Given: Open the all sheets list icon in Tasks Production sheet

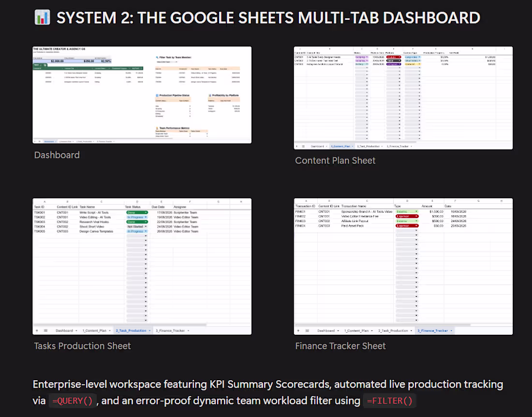Looking at the screenshot, I should [x=45, y=330].
